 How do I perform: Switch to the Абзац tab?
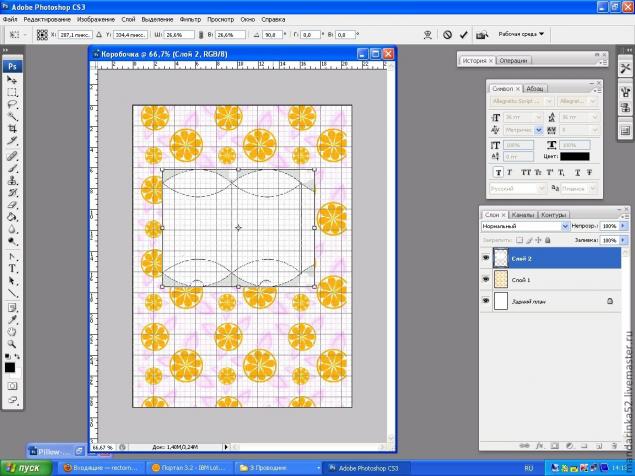[535, 88]
